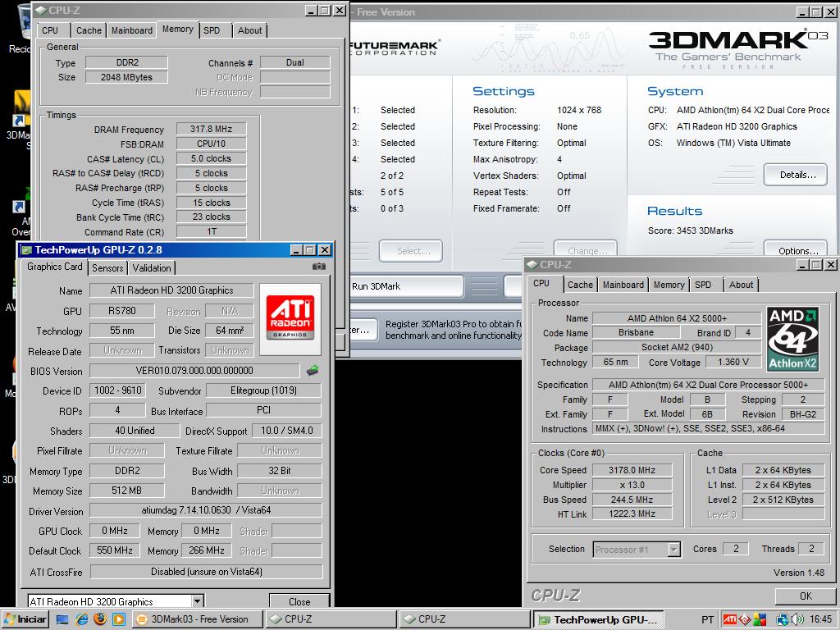The image size is (840, 630).
Task: Click the Driver Version field in GPU-Z
Action: [206, 510]
